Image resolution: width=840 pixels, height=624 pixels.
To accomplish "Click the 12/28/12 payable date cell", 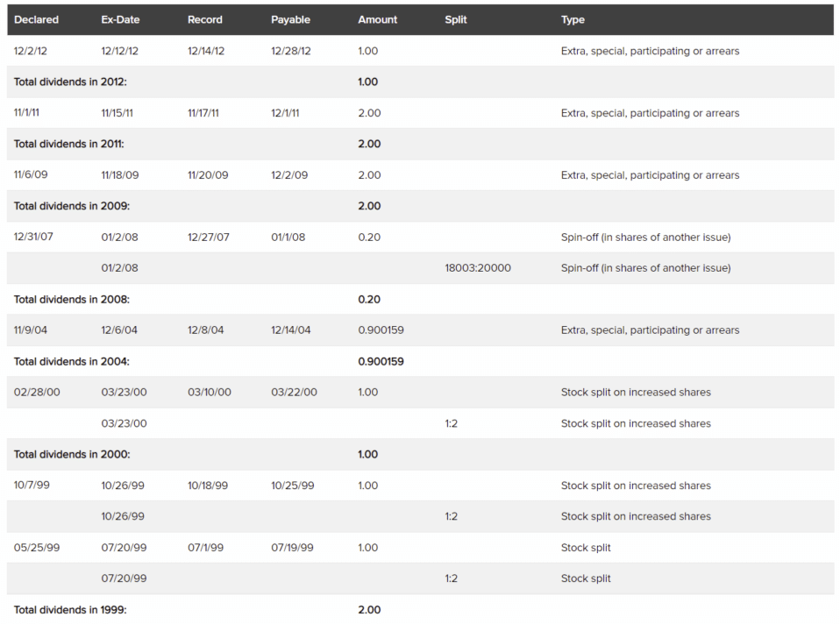I will pos(290,51).
